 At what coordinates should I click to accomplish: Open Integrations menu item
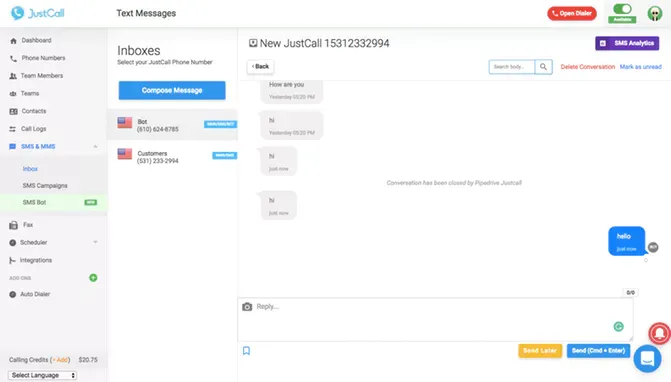pyautogui.click(x=36, y=260)
